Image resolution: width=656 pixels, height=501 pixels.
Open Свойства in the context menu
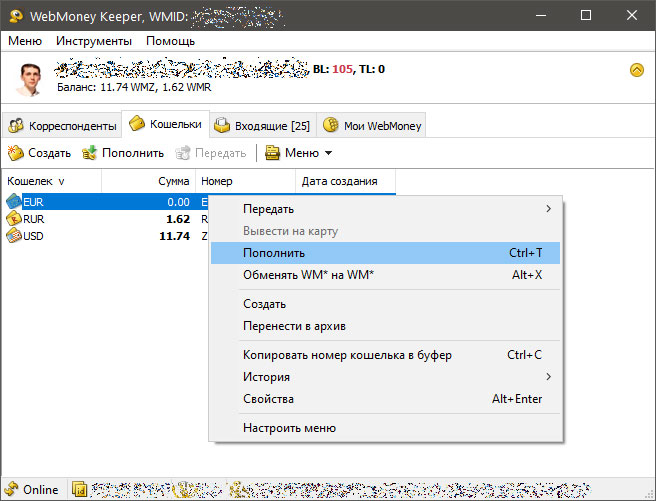click(385, 399)
